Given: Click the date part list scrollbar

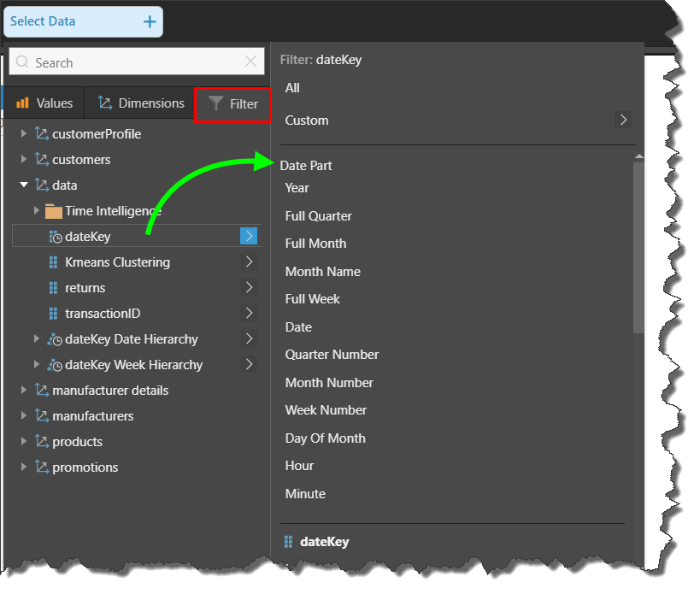Looking at the screenshot, I should [x=638, y=248].
